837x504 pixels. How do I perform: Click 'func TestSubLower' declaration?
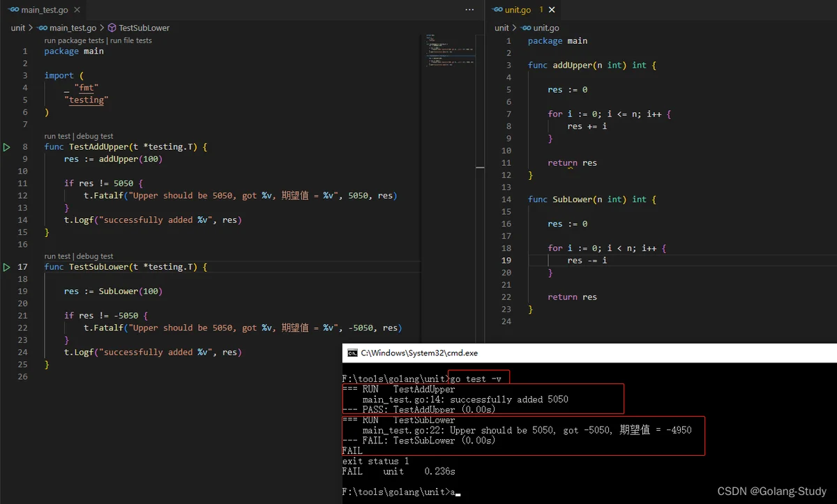126,267
